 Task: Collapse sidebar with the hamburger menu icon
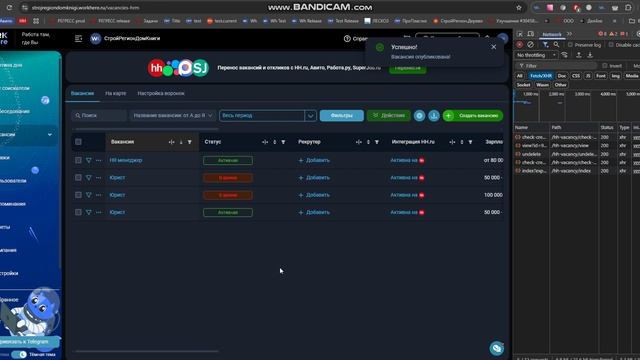click(78, 38)
